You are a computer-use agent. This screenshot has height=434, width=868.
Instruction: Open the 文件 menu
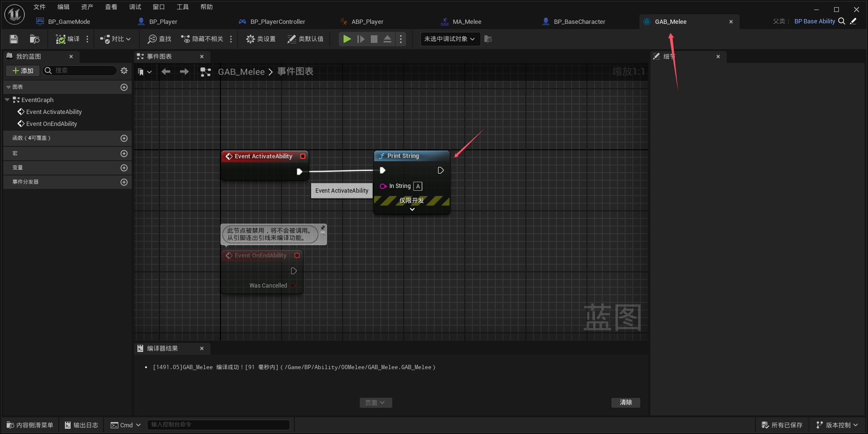pos(40,7)
